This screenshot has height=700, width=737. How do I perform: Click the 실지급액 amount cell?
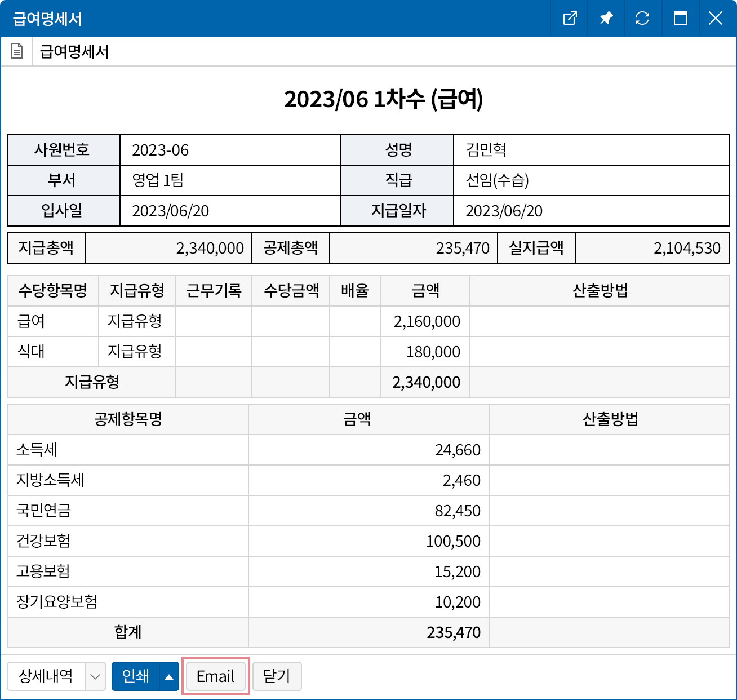[x=651, y=248]
